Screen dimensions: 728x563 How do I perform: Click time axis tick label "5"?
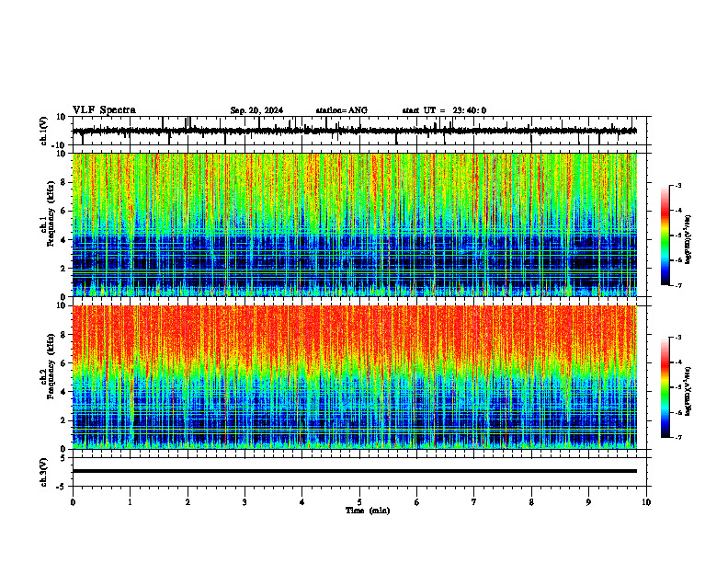[x=359, y=502]
